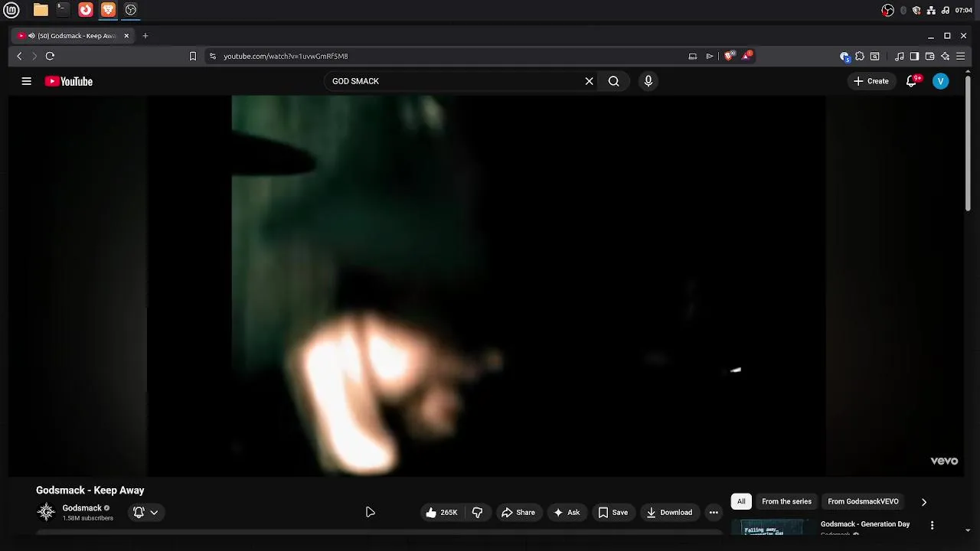Reload the page with the refresh icon
This screenshot has width=980, height=551.
(50, 56)
